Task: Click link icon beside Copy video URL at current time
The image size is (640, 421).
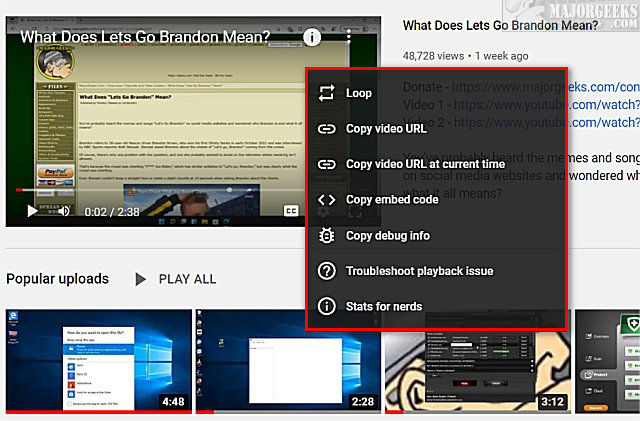Action: click(x=327, y=164)
